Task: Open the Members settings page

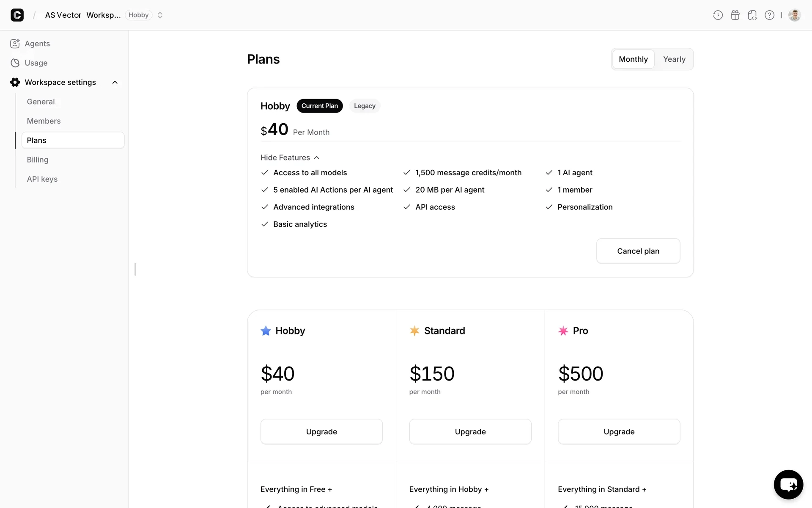Action: (x=44, y=121)
